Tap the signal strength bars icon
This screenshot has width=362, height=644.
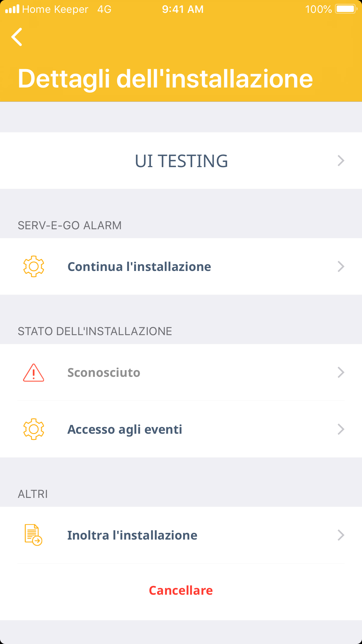pos(12,9)
